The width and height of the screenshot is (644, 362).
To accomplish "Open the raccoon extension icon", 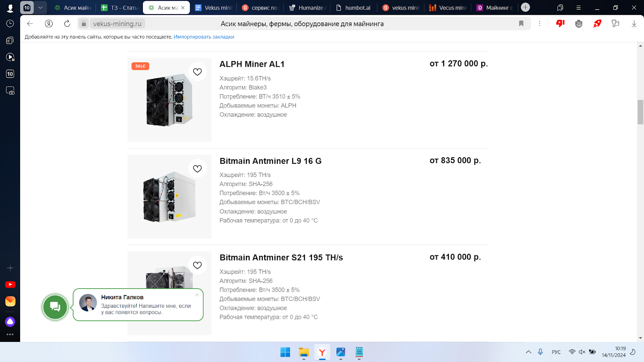I will [579, 24].
